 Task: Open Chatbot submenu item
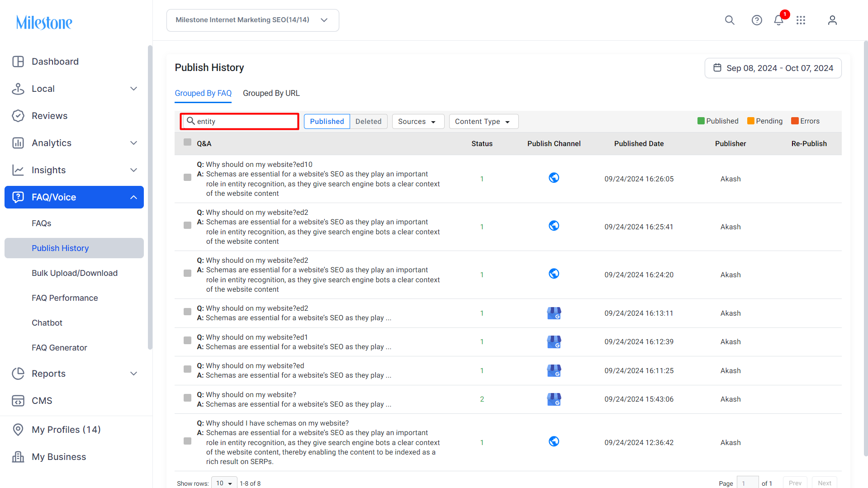click(x=47, y=323)
